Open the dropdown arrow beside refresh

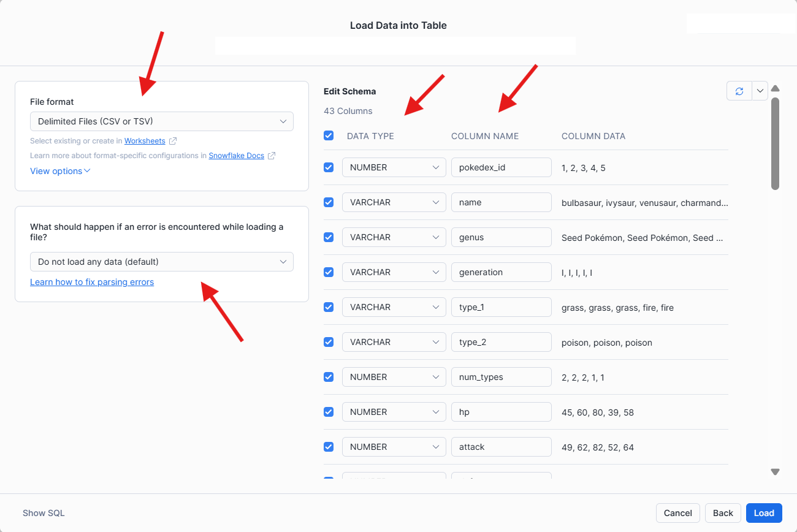coord(760,91)
